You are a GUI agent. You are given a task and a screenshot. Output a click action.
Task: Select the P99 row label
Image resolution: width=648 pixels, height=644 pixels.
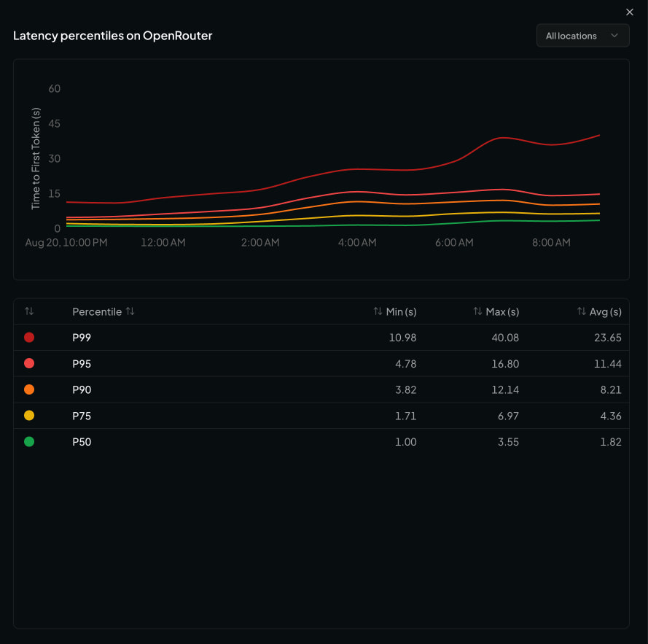[x=82, y=338]
